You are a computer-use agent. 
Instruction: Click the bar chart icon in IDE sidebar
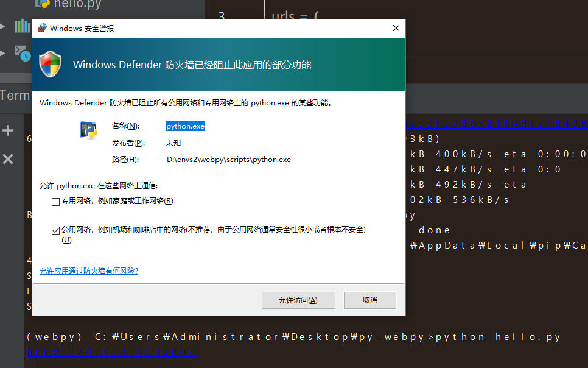[22, 26]
